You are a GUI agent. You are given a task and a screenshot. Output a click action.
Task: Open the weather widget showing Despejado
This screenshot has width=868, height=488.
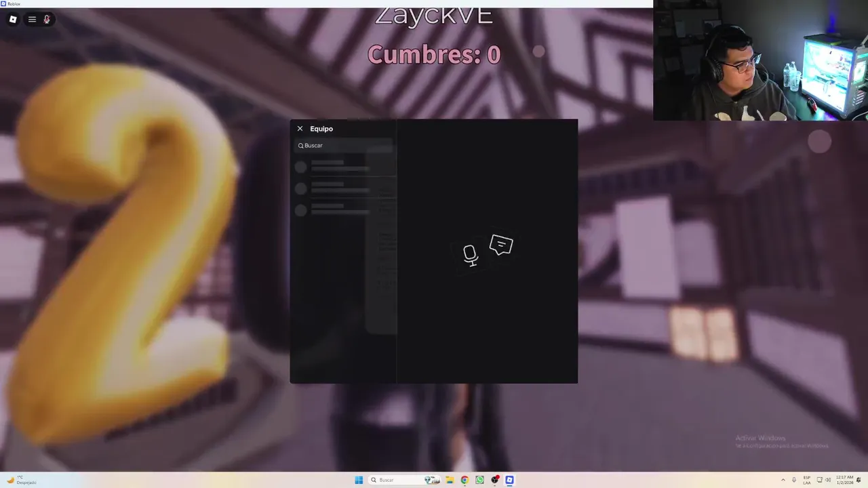coord(22,480)
